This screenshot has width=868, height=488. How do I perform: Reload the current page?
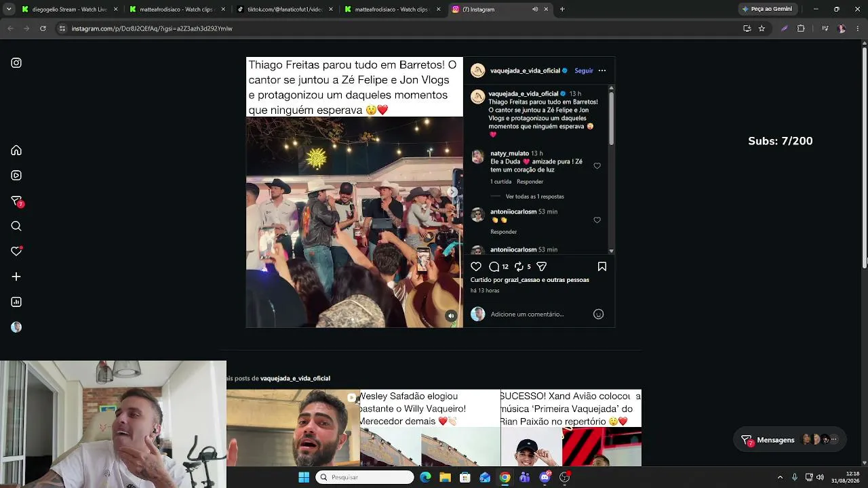[43, 28]
